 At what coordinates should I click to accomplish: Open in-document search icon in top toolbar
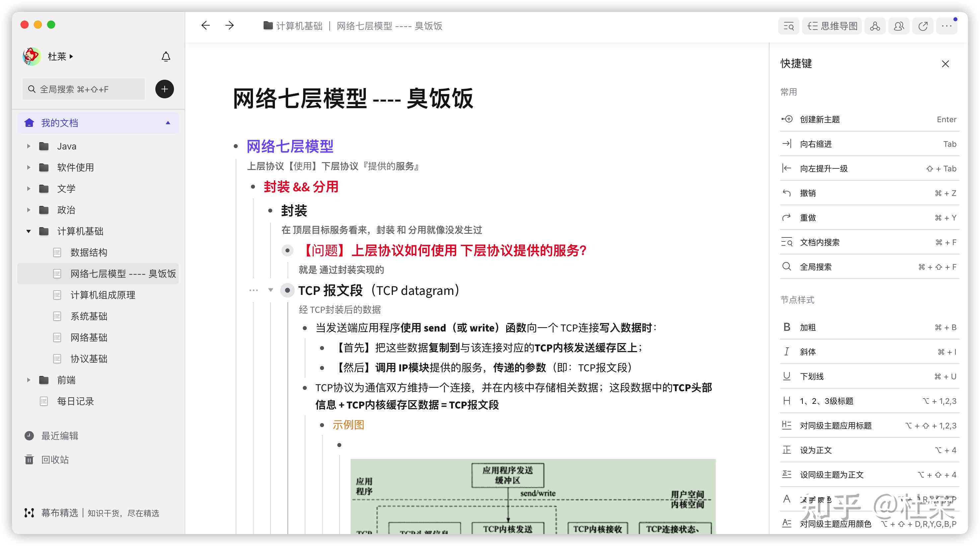[x=789, y=26]
